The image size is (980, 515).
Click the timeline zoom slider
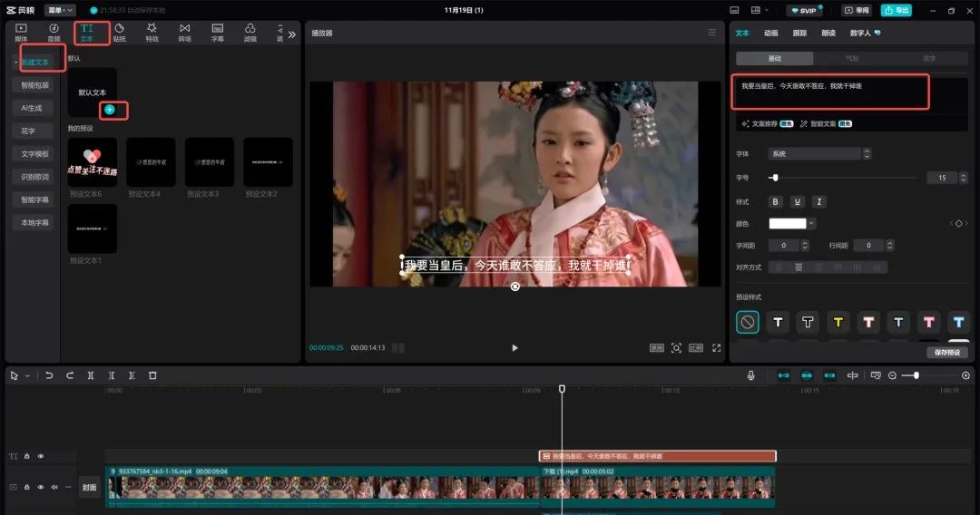click(929, 375)
